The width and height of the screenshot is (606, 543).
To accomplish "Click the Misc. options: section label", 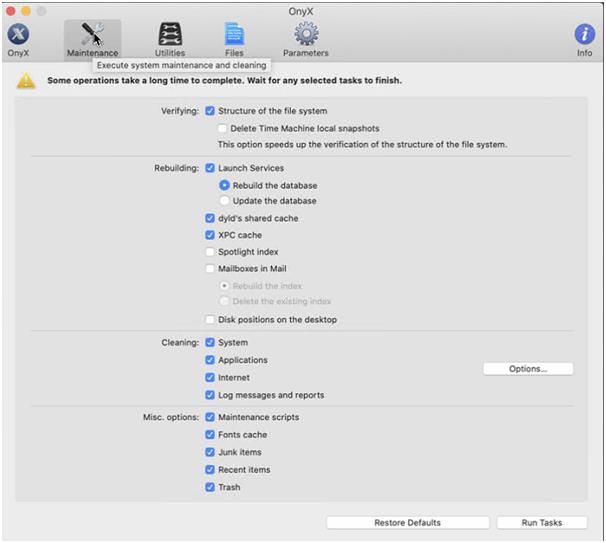I will 171,417.
